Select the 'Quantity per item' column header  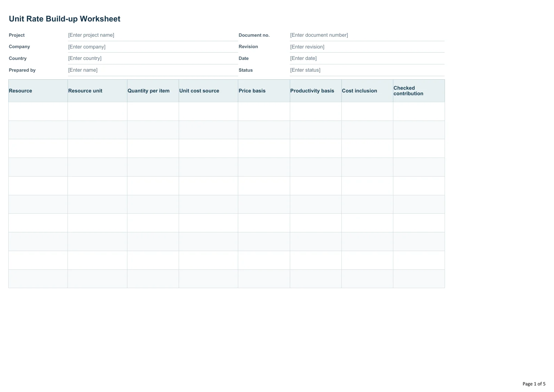153,91
